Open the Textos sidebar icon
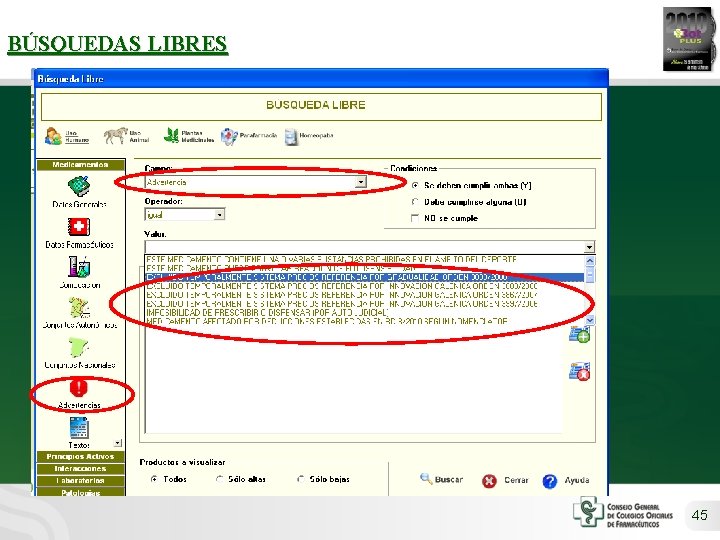Viewport: 720px width, 540px height. click(x=79, y=428)
